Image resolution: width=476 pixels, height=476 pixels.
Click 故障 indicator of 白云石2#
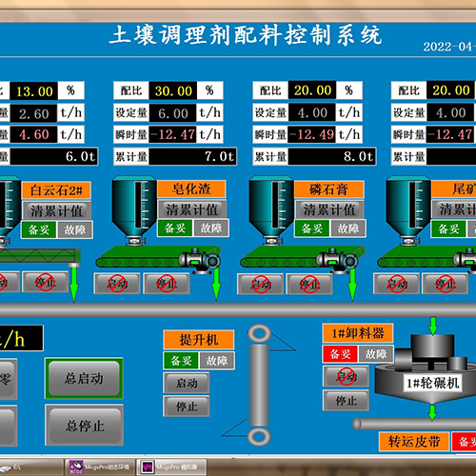75,229
